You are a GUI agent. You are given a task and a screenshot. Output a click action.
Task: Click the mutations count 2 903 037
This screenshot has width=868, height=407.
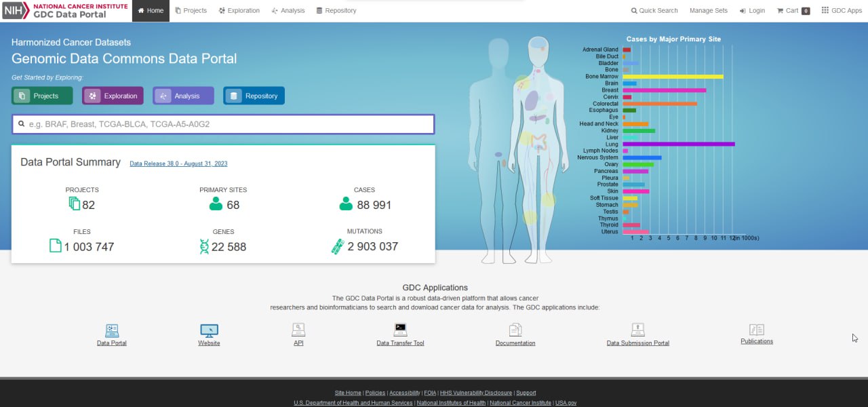[373, 247]
